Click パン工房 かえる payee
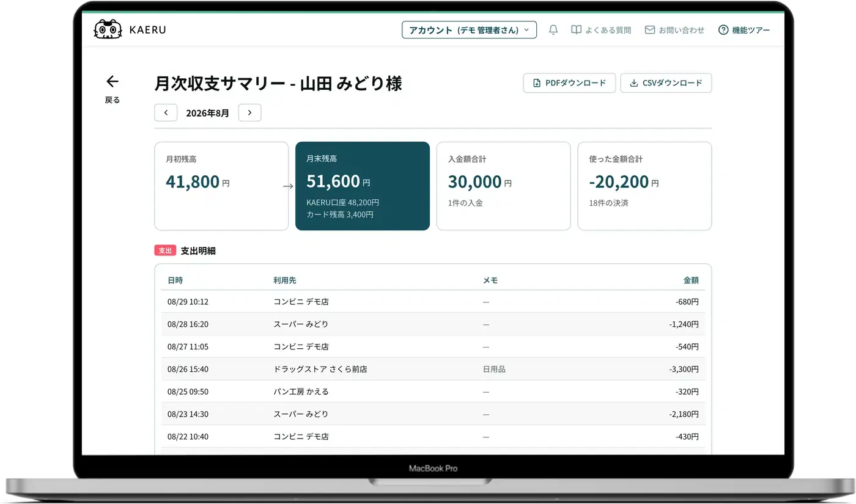 [x=301, y=392]
